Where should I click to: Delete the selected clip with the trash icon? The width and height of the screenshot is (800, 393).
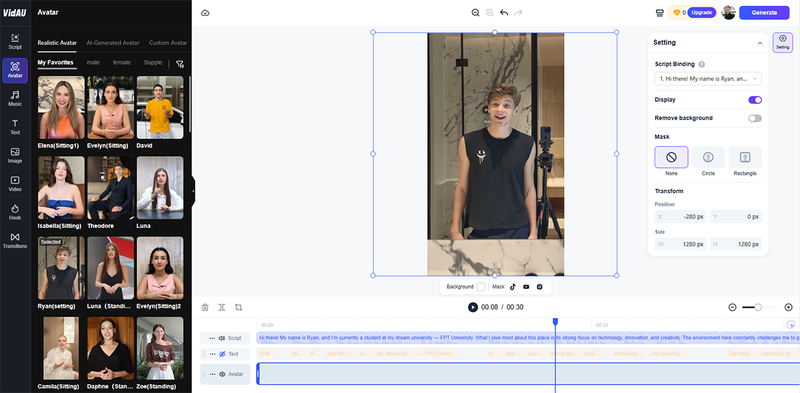[x=205, y=307]
